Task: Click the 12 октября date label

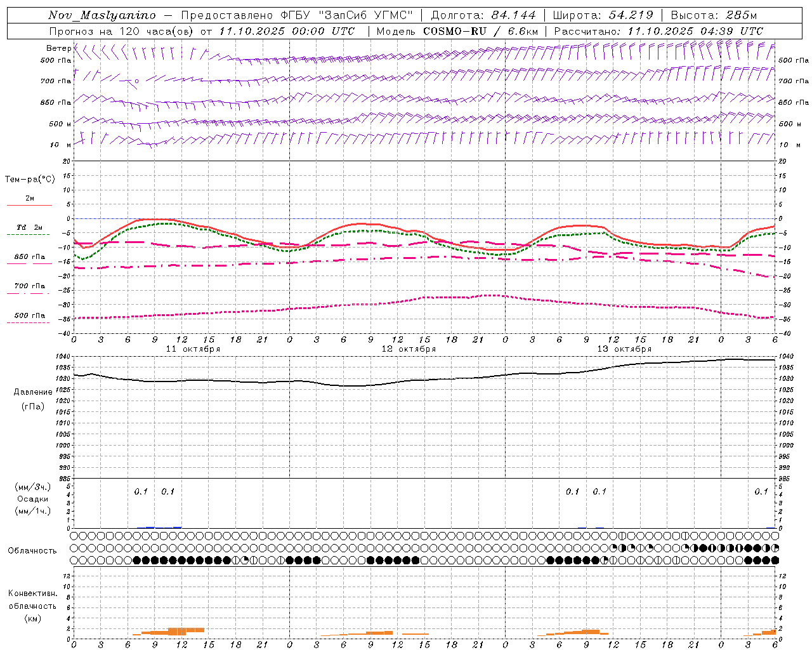Action: coord(409,349)
